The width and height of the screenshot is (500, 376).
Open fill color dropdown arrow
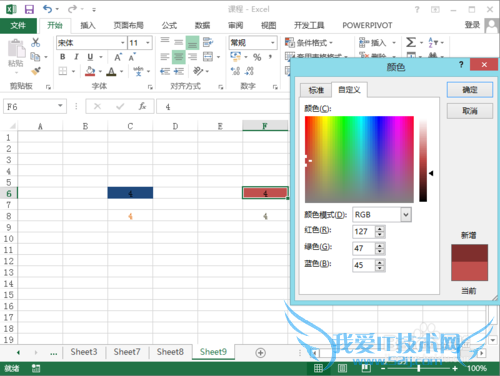[100, 71]
